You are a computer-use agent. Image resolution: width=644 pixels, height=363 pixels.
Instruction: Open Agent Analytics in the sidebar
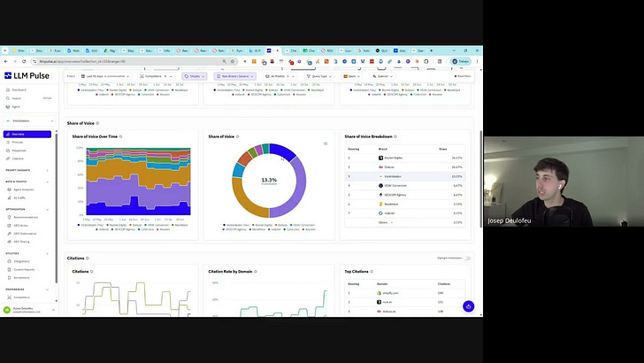(21, 189)
